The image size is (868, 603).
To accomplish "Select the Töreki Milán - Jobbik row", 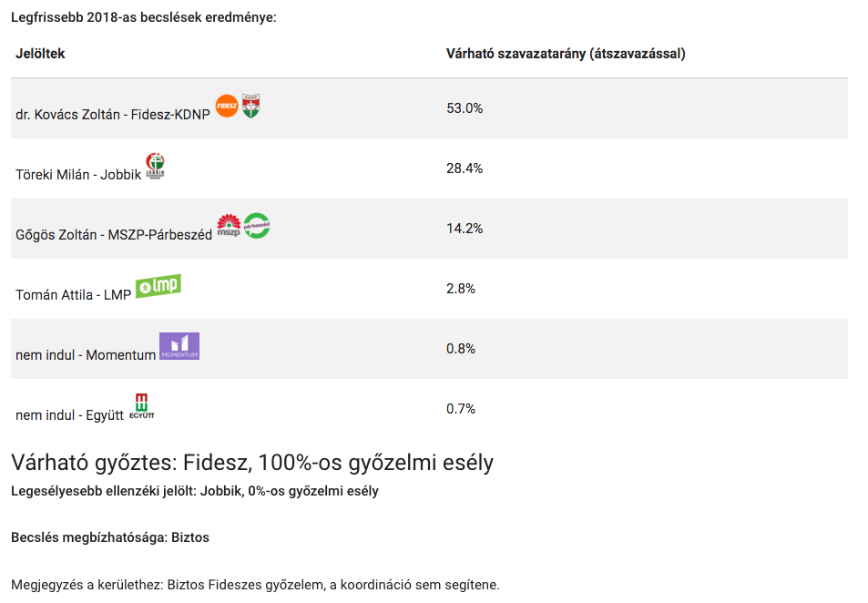I will pyautogui.click(x=78, y=175).
